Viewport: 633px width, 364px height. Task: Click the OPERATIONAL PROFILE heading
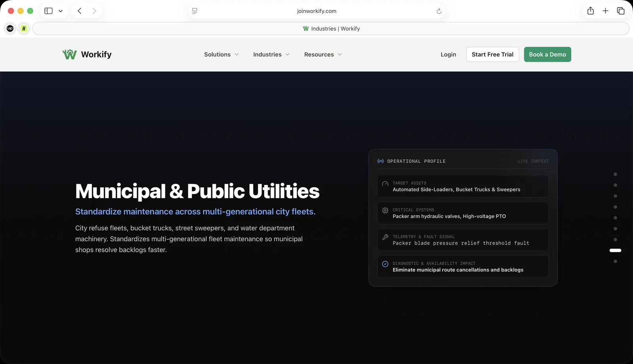[x=416, y=161]
